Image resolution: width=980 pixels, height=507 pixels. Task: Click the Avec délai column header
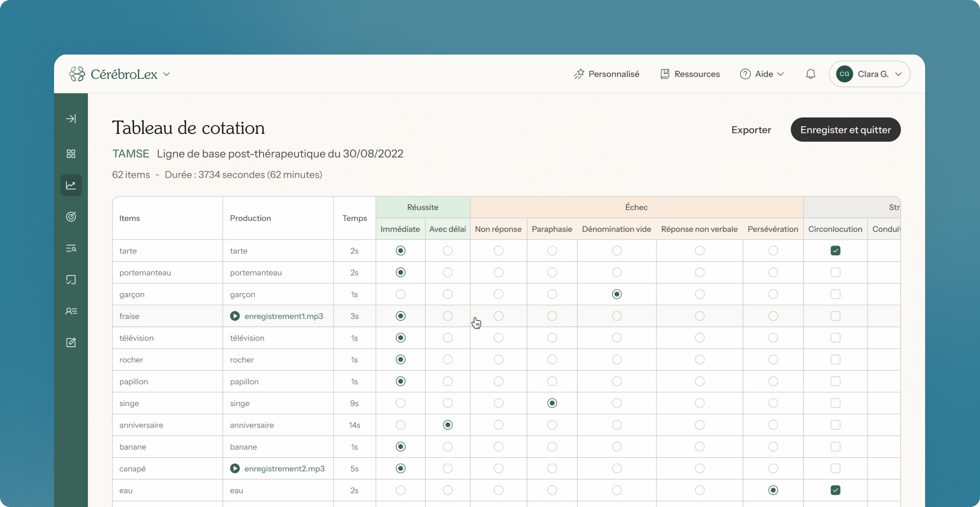447,229
